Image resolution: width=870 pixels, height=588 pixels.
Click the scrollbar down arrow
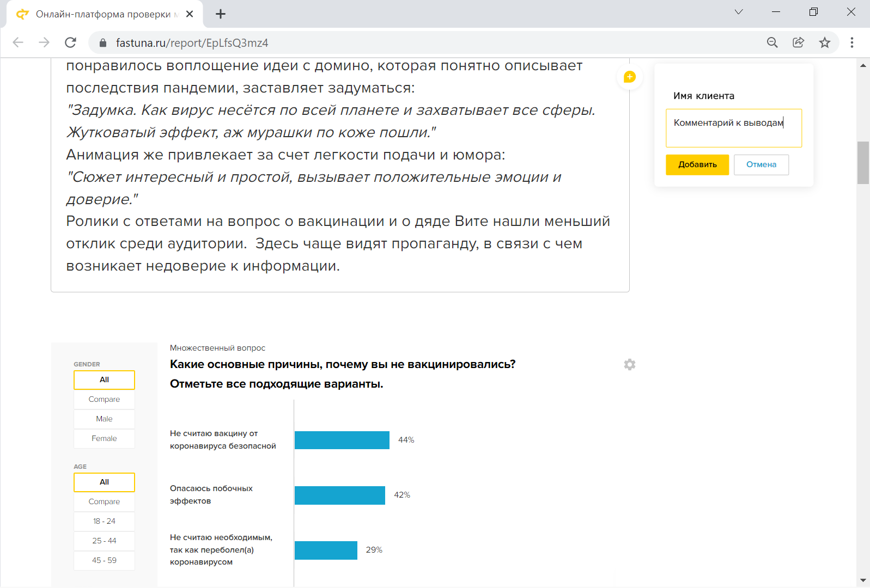click(x=863, y=580)
